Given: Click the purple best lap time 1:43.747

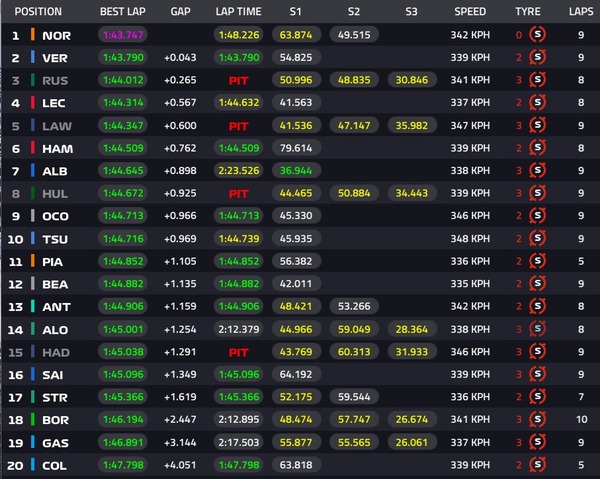Looking at the screenshot, I should point(123,36).
